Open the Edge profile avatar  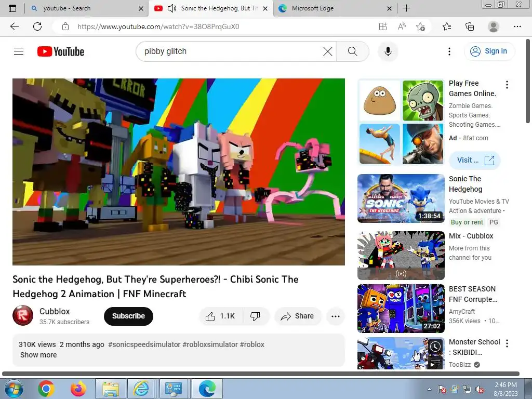point(494,26)
